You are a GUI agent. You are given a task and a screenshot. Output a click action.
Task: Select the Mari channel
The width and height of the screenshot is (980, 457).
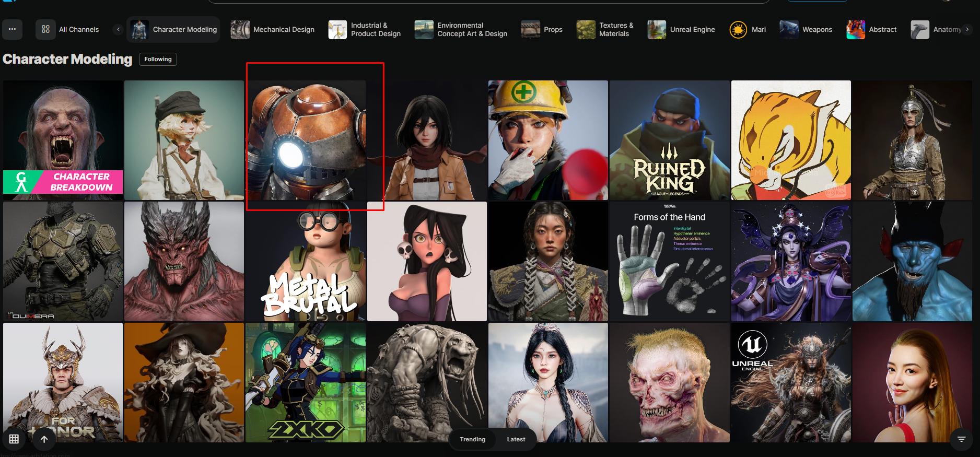[748, 29]
